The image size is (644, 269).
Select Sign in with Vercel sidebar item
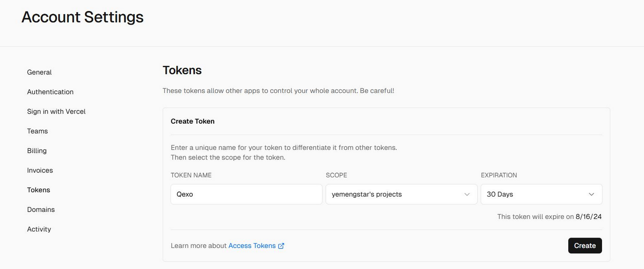click(56, 111)
